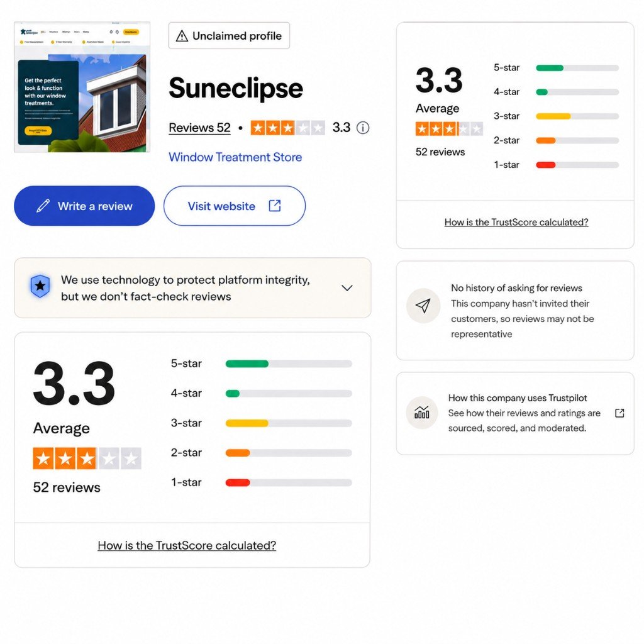Click the blue shield star integrity icon
Viewport: 644px width, 644px height.
coord(40,286)
